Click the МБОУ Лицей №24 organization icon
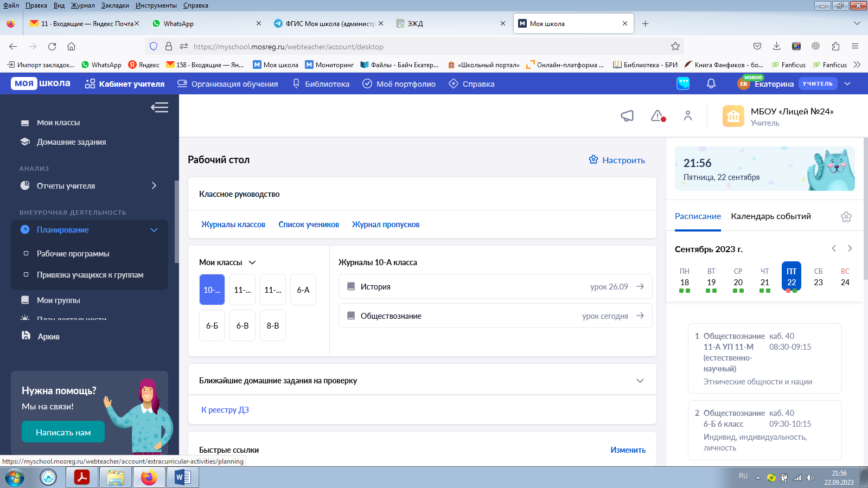 pos(733,116)
